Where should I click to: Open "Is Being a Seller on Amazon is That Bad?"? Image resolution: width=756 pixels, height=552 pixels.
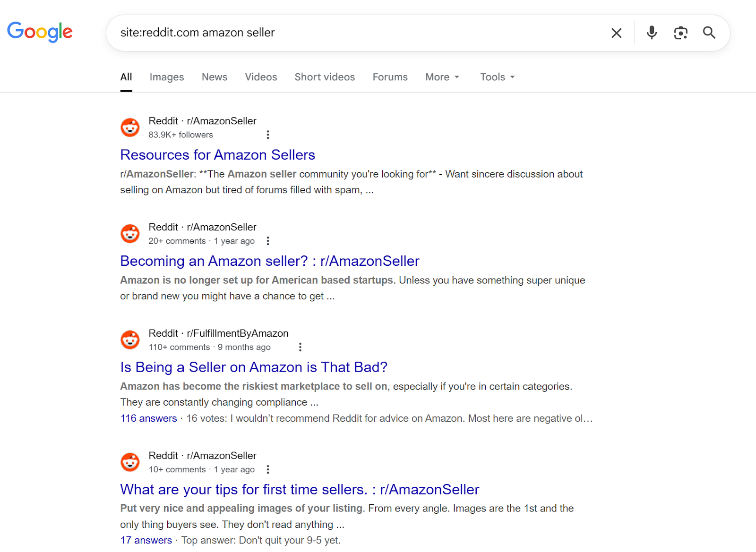tap(254, 367)
